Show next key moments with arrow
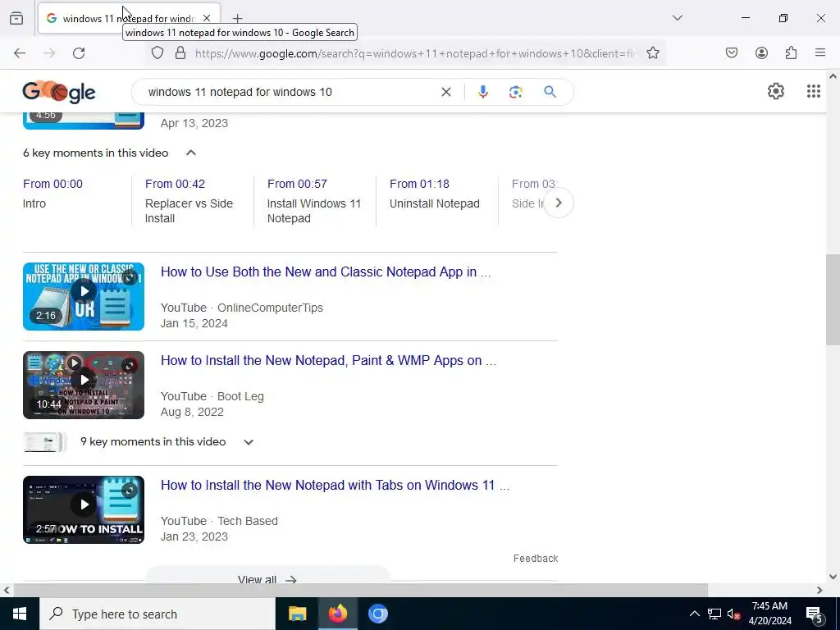 click(558, 203)
